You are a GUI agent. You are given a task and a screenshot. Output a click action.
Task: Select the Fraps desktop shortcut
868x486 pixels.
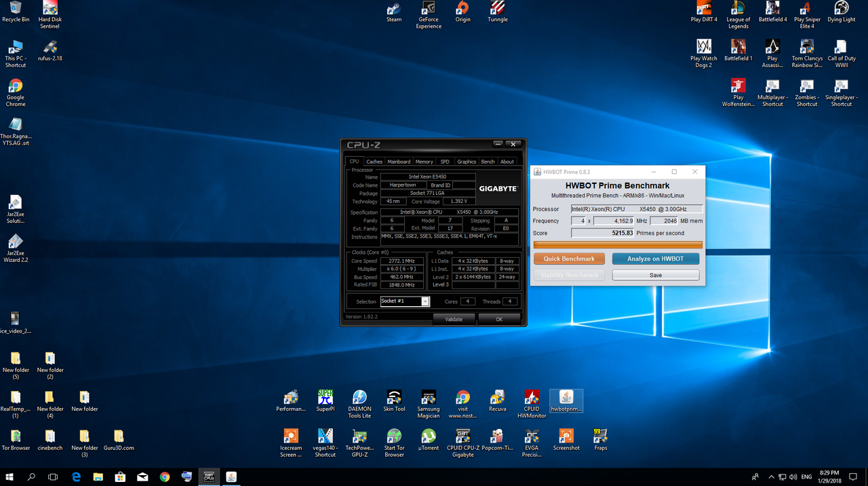(x=601, y=440)
